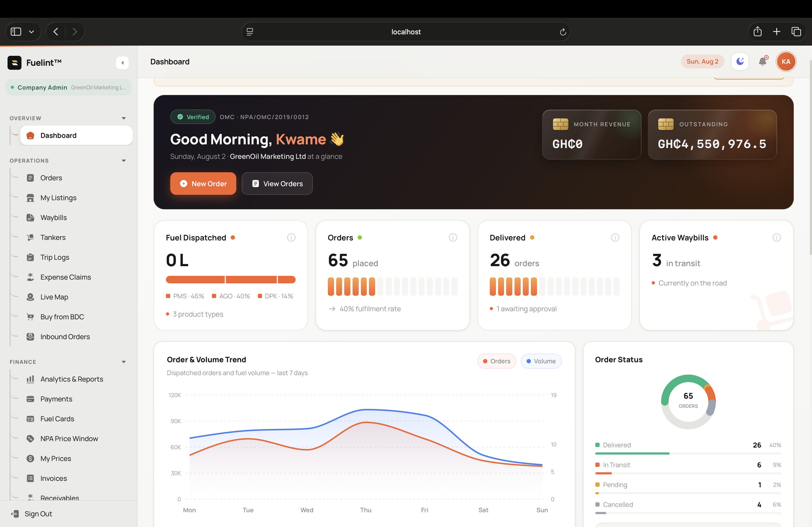Image resolution: width=812 pixels, height=527 pixels.
Task: Show browser tab overview
Action: point(796,32)
